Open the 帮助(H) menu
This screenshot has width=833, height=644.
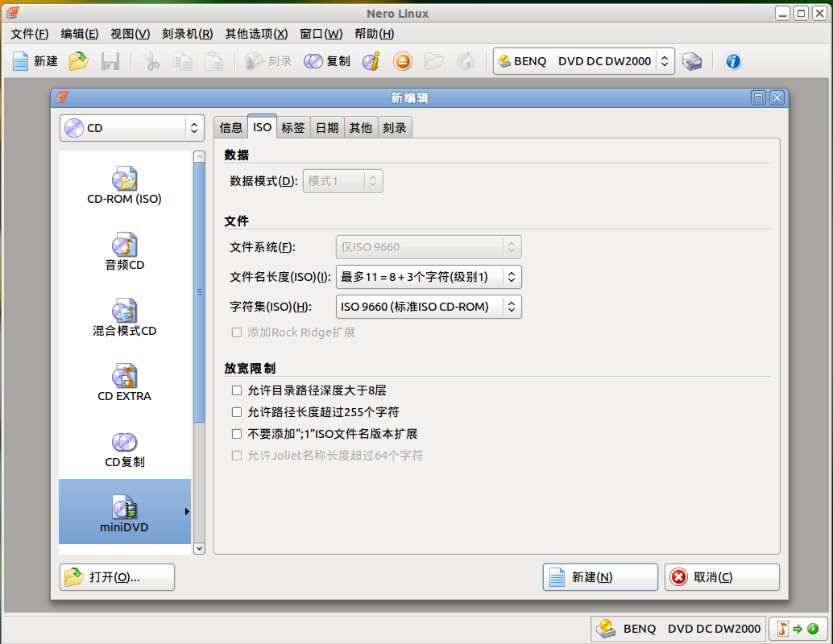375,34
